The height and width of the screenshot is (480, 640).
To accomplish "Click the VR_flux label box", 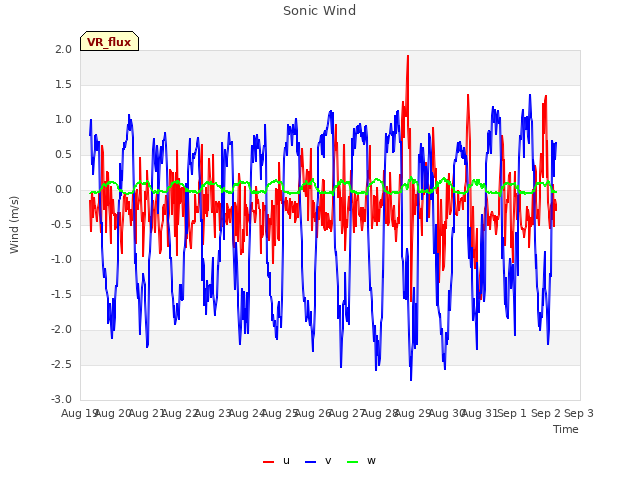I will point(109,41).
